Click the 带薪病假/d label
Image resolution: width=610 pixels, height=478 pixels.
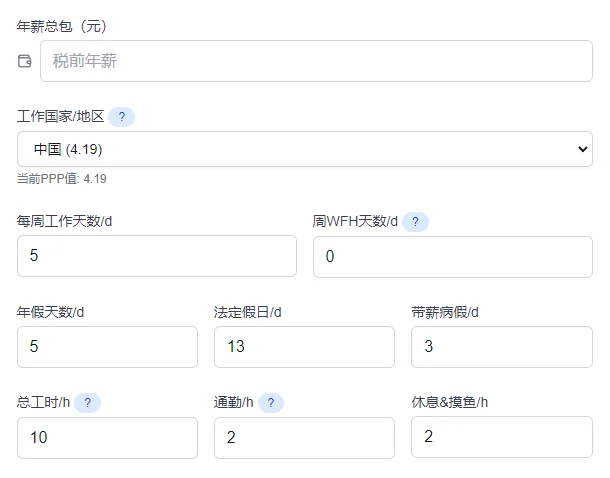point(445,312)
